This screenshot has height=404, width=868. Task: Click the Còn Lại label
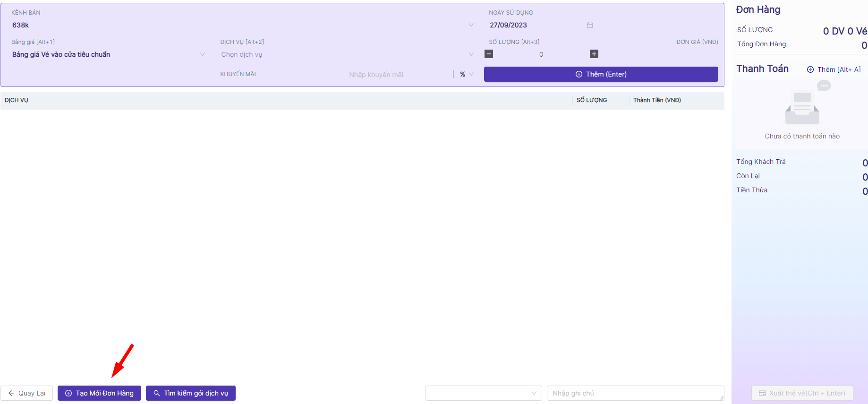748,176
